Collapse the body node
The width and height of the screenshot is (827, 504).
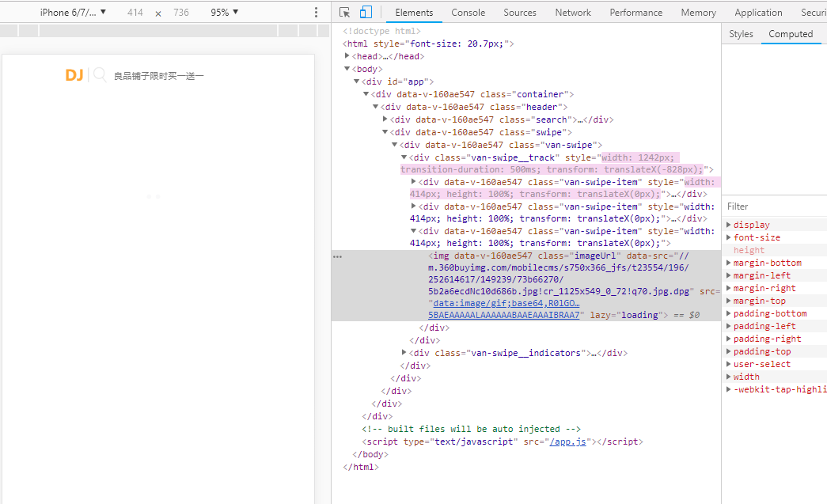(x=347, y=69)
